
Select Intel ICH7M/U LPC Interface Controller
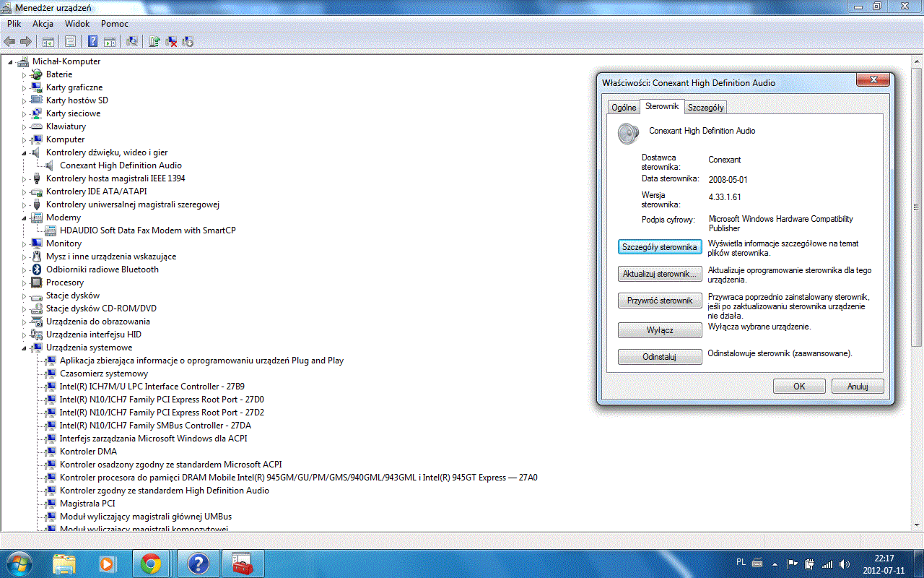click(x=152, y=387)
